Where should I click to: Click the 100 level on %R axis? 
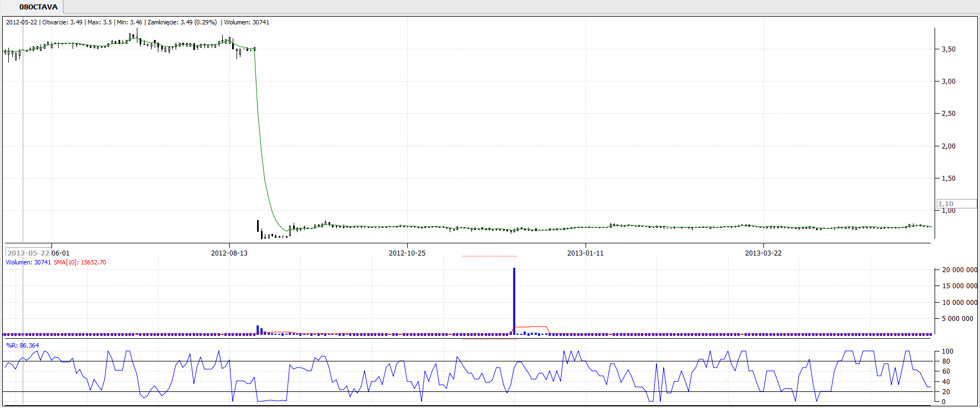click(947, 351)
